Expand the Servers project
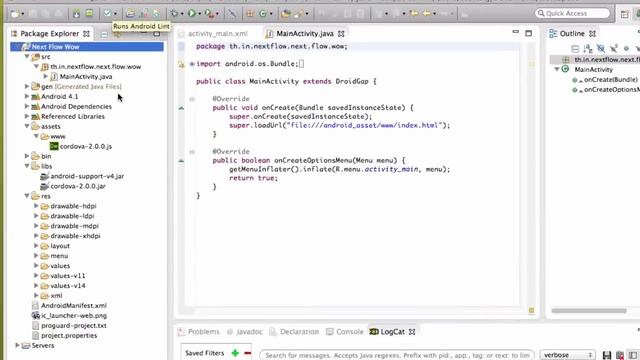The width and height of the screenshot is (640, 360). click(18, 345)
